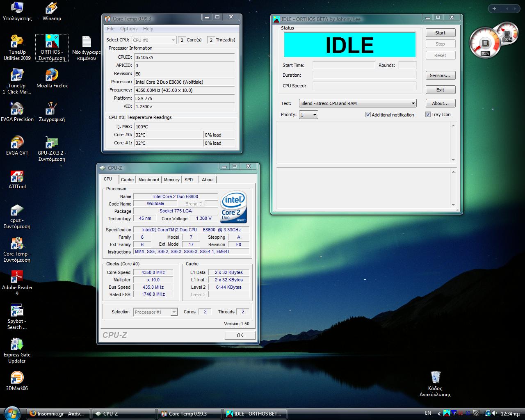Open the GPU-Z.0.3.2 shortcut icon
Viewport: 525px width, 420px height.
point(52,148)
